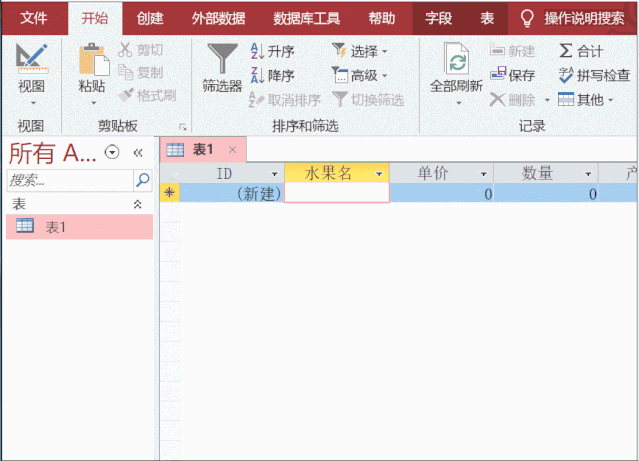Screen dimensions: 639x461
Task: Collapse the 表 group in navigation pane
Action: [138, 203]
